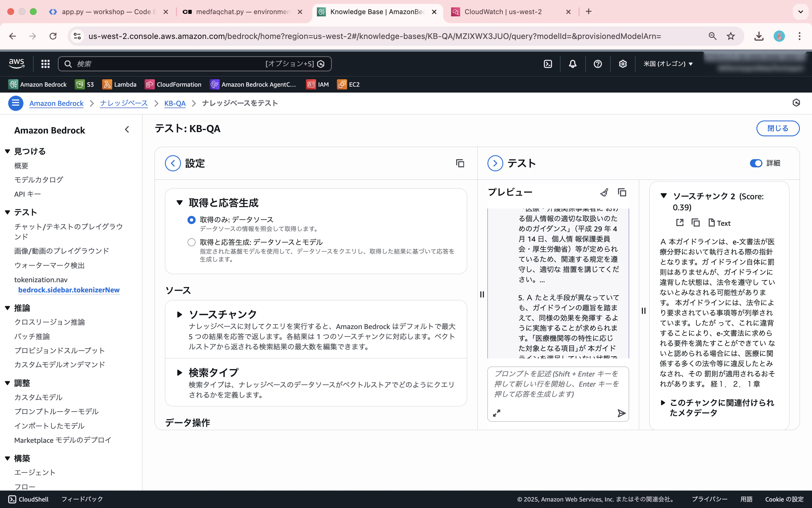Open the 米国 (オレゴン) region dropdown
Screen dimensions: 812x508
coord(668,64)
